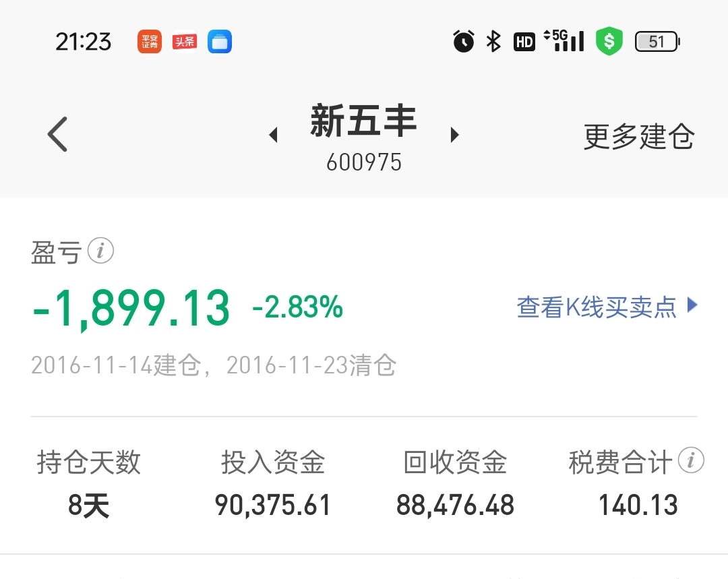728x579 pixels.
Task: Go back with the left chevron
Action: 57,134
